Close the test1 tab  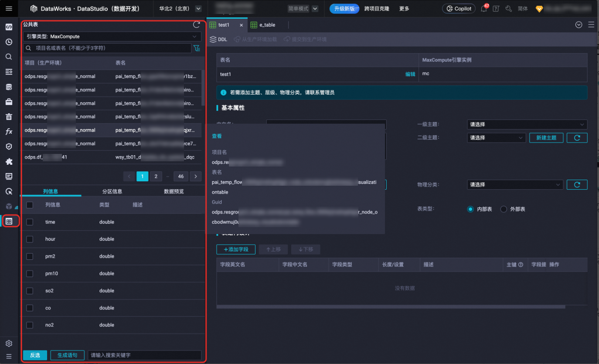(x=242, y=25)
